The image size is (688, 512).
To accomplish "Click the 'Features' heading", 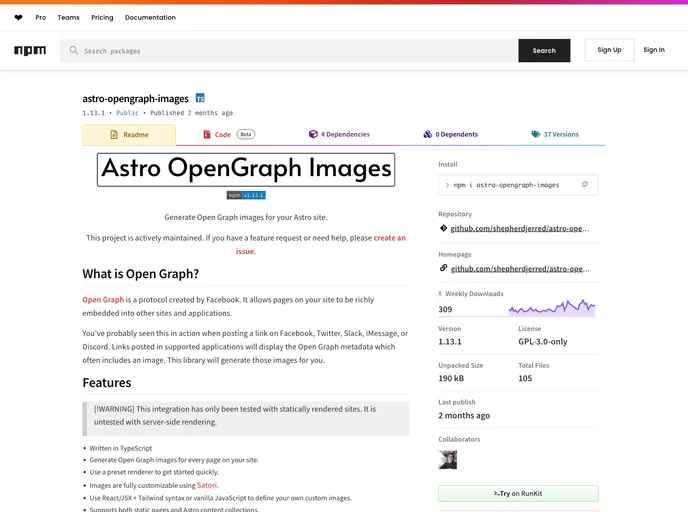I will [x=107, y=383].
